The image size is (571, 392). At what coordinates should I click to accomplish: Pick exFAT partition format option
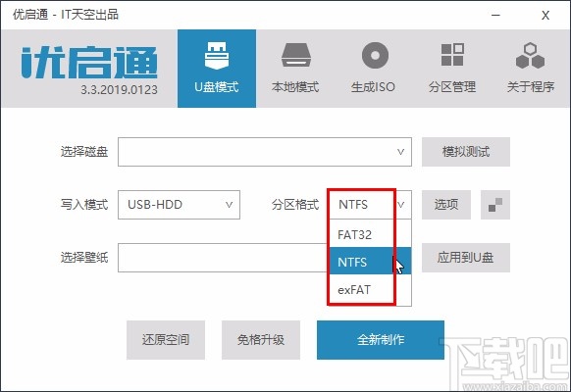coord(370,290)
